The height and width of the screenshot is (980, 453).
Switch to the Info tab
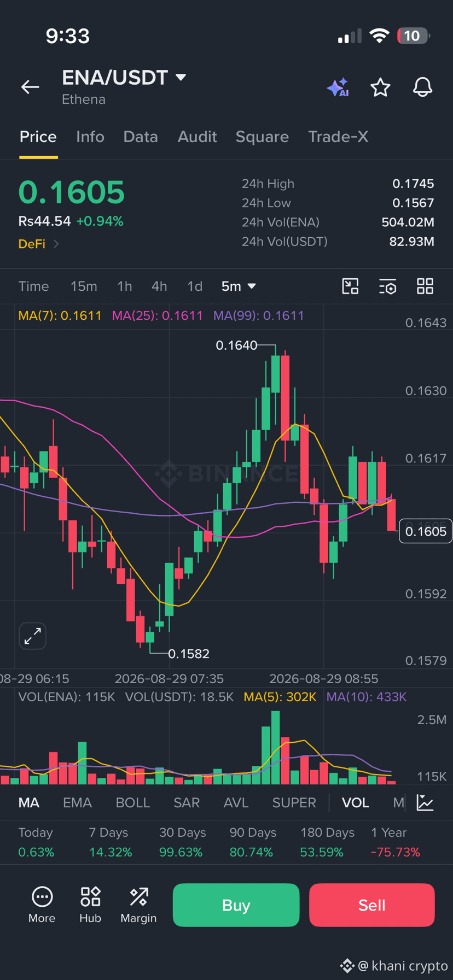90,137
